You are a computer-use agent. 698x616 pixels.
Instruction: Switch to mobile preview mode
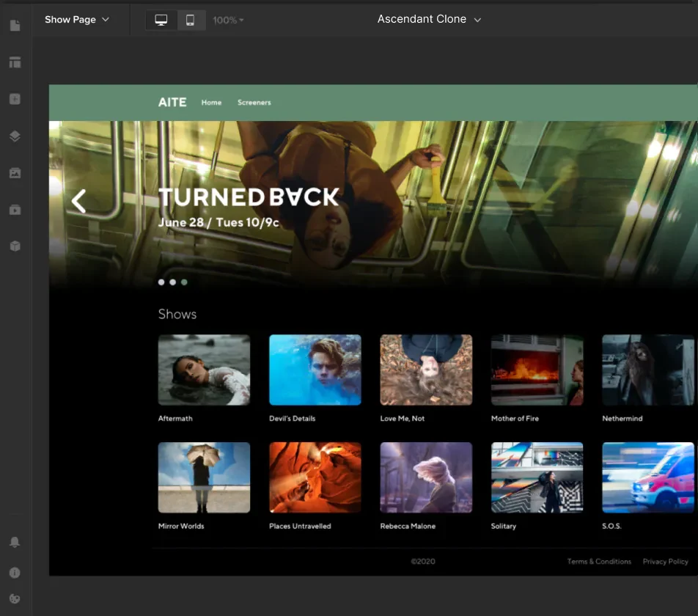click(x=191, y=20)
